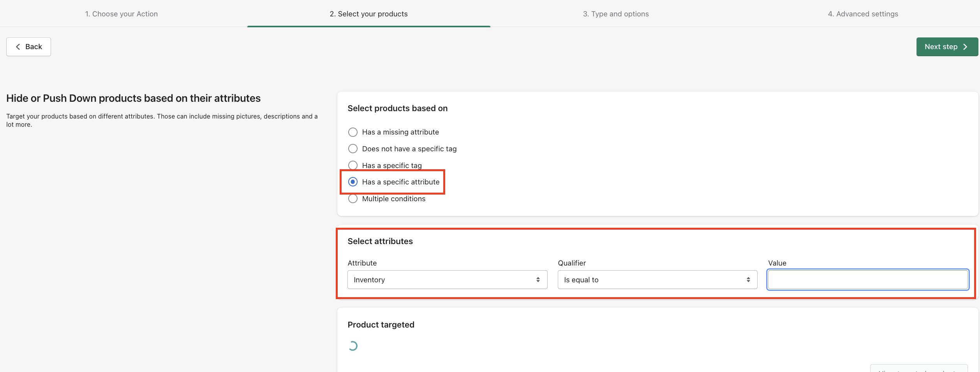The width and height of the screenshot is (980, 372).
Task: Switch to Type and options step
Action: (615, 14)
